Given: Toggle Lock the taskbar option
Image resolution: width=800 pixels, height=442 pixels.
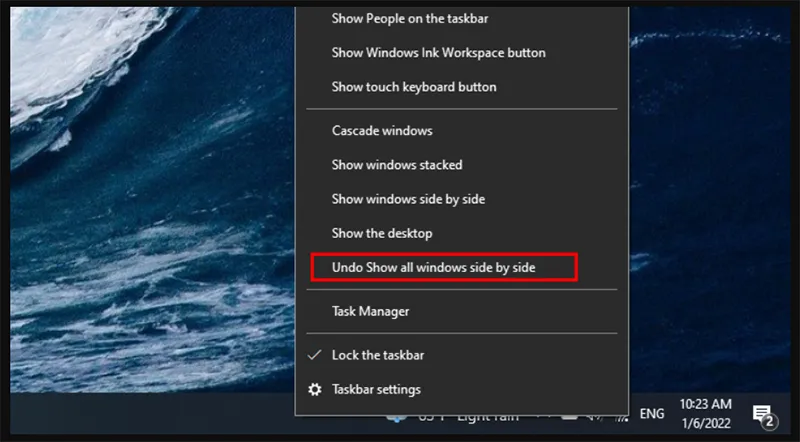Looking at the screenshot, I should pyautogui.click(x=378, y=355).
